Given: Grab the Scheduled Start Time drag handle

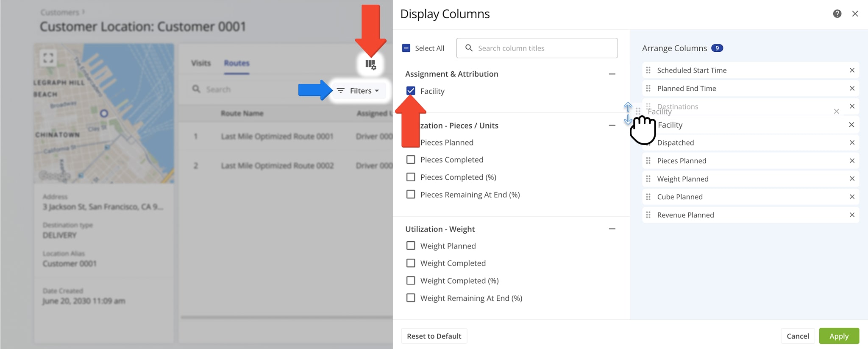Looking at the screenshot, I should (648, 70).
